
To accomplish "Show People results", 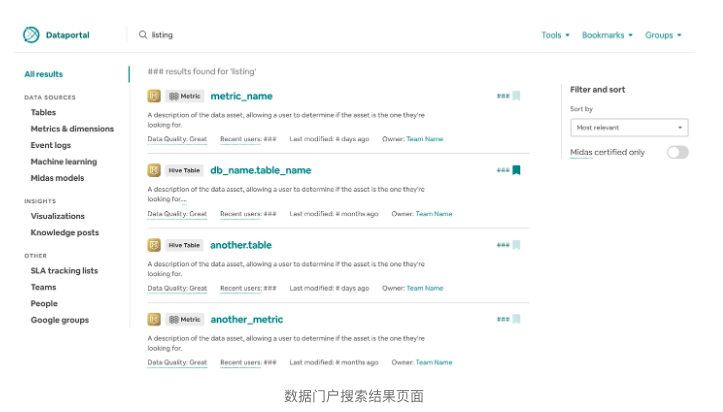I will coord(44,304).
